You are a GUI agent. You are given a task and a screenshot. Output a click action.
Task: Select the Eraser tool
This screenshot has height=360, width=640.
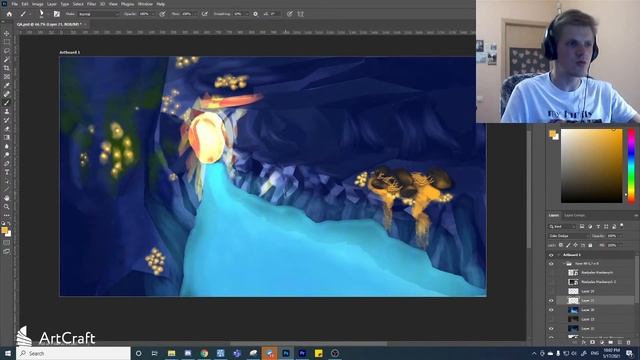click(7, 129)
